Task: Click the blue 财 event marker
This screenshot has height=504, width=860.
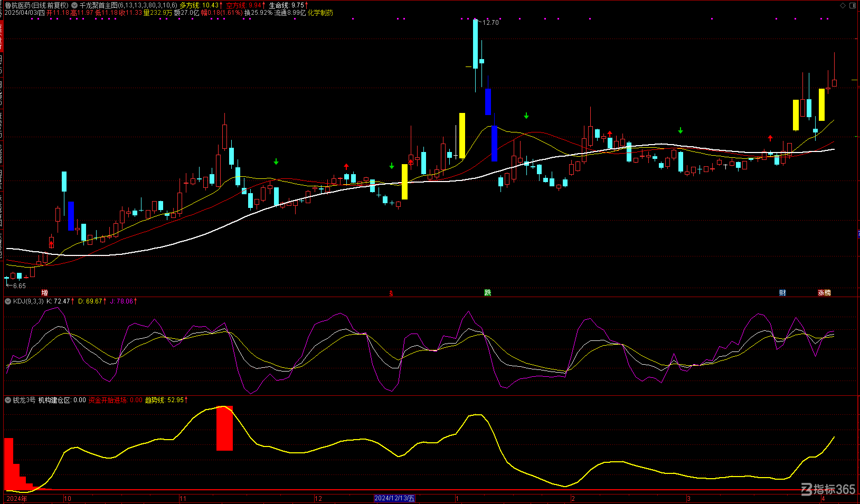Action: [x=782, y=293]
